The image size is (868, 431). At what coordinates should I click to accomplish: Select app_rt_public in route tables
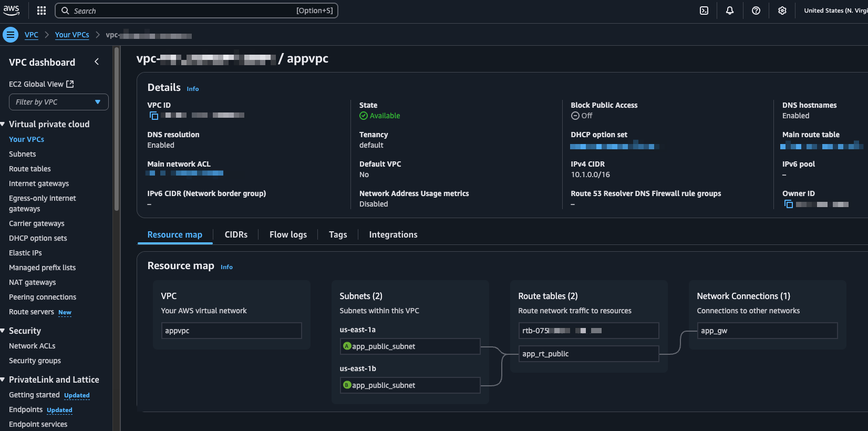588,354
